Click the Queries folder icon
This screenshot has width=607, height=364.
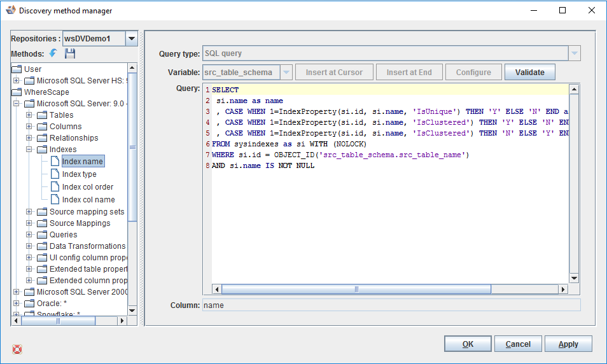[x=42, y=235]
